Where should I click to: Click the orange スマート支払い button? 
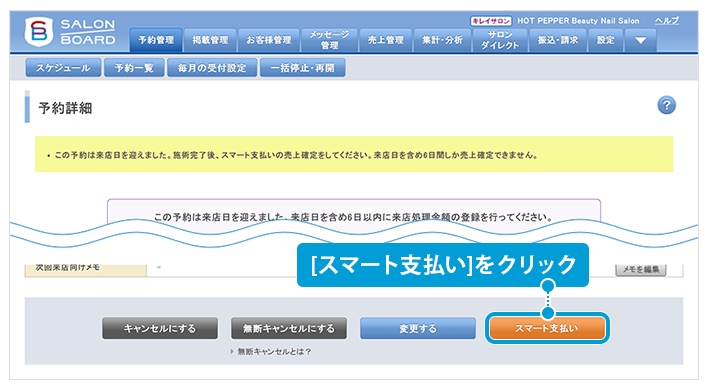(547, 328)
